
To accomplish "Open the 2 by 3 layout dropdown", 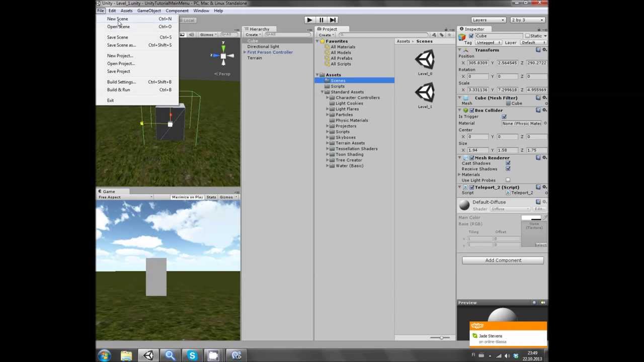I will click(527, 20).
